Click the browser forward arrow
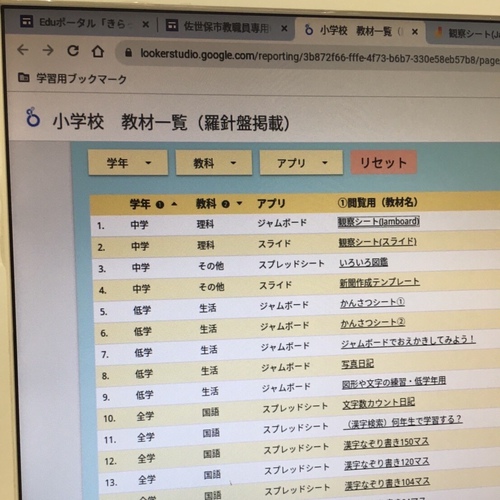 [x=48, y=50]
